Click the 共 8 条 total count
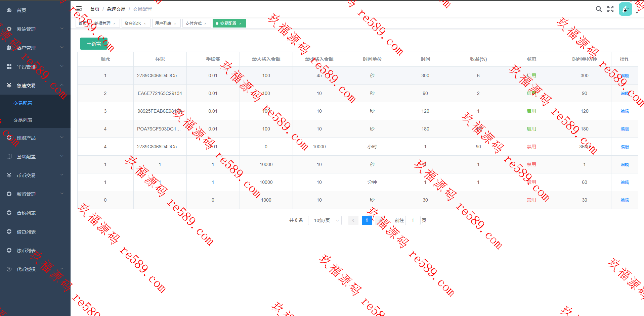This screenshot has height=316, width=644. click(x=296, y=220)
